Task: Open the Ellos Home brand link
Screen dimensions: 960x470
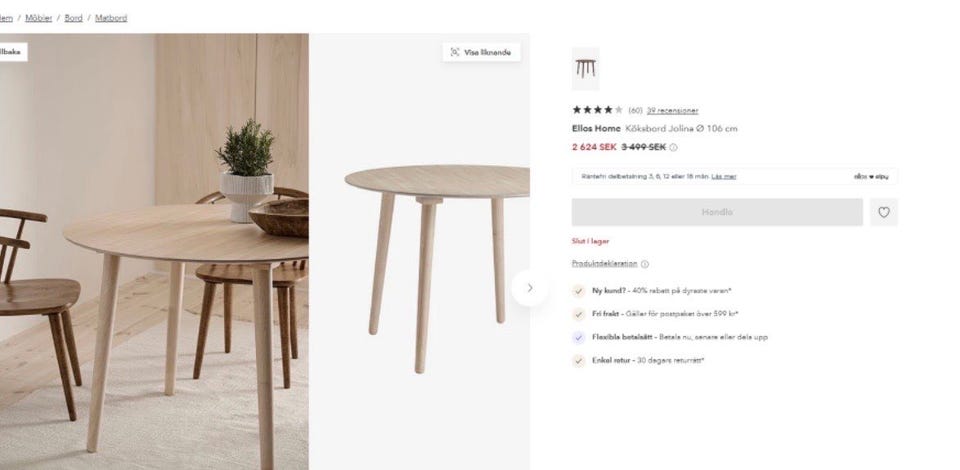Action: click(596, 129)
